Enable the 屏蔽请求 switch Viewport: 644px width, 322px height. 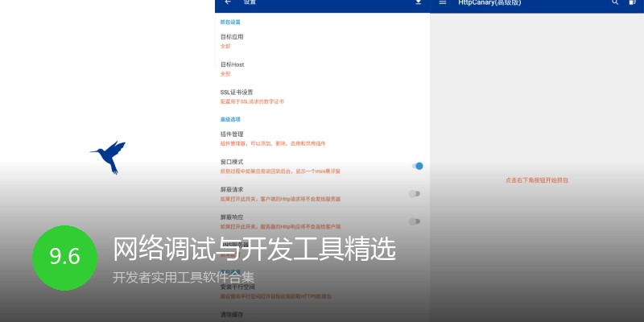[x=414, y=194]
